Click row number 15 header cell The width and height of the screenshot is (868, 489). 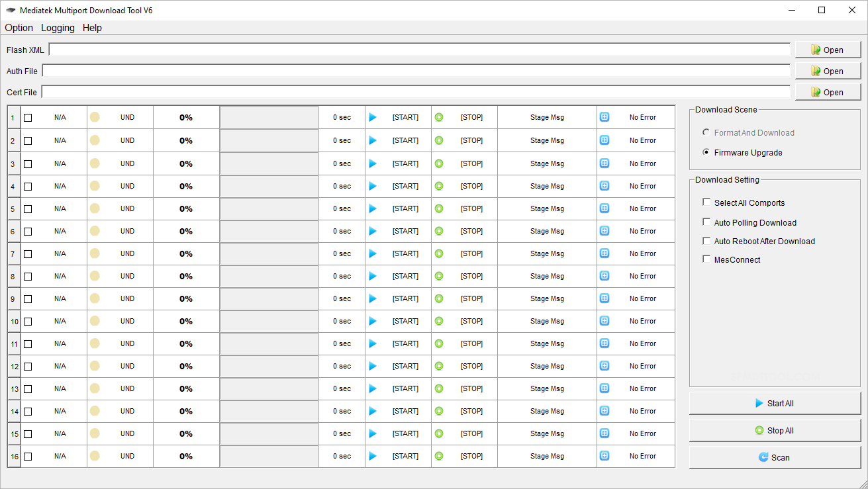(x=14, y=433)
